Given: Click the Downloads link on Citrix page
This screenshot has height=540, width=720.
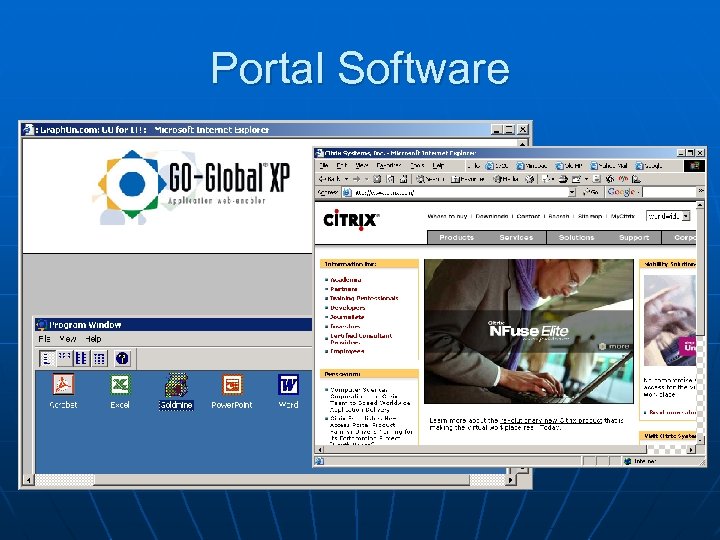Looking at the screenshot, I should coord(492,216).
